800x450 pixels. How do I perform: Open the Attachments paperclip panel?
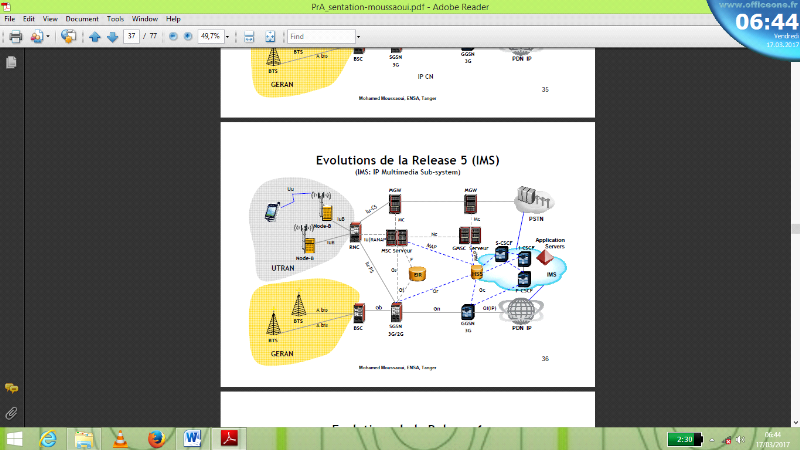(11, 411)
